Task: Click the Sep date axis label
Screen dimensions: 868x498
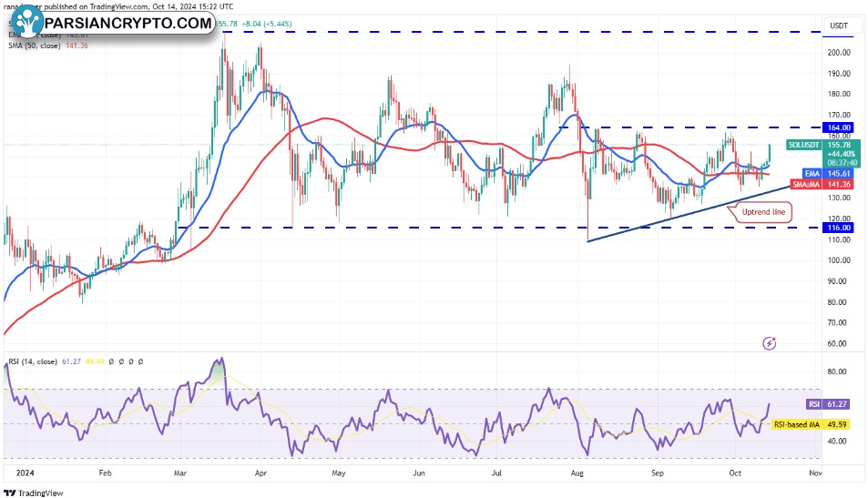Action: (657, 473)
